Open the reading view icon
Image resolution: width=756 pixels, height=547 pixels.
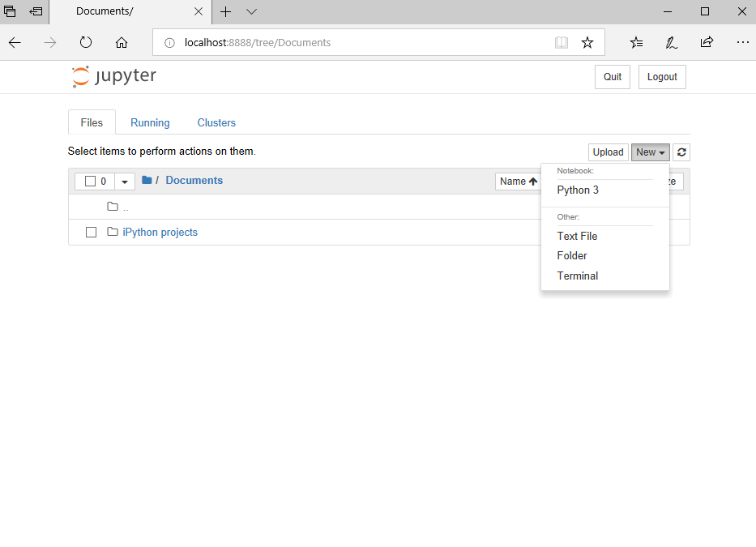point(562,43)
